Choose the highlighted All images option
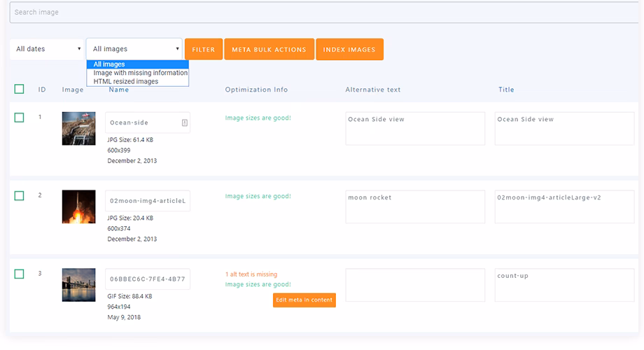The width and height of the screenshot is (644, 350). (109, 64)
